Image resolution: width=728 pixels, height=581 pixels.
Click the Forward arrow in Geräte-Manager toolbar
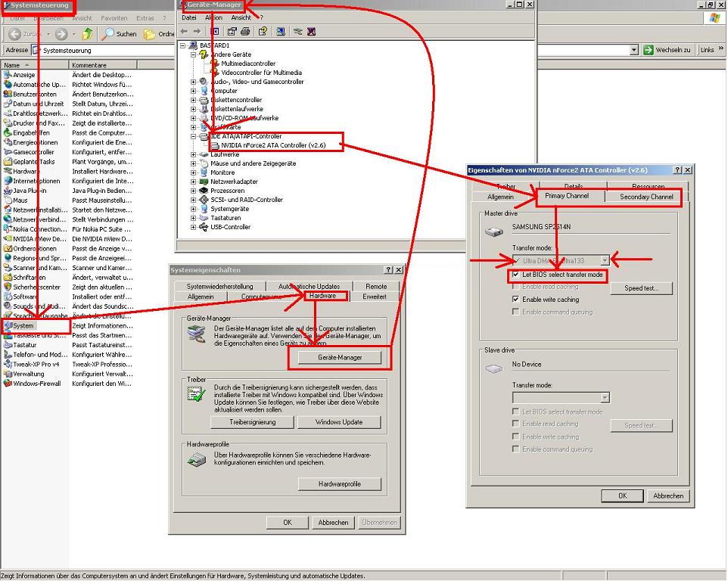coord(198,32)
